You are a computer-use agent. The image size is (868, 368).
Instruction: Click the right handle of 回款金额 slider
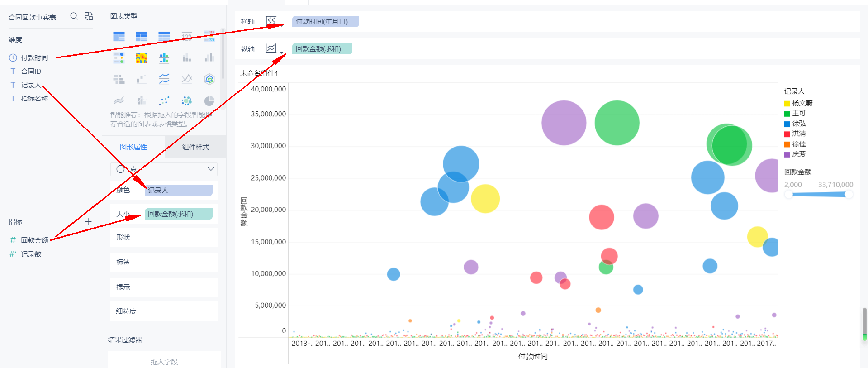click(x=849, y=194)
